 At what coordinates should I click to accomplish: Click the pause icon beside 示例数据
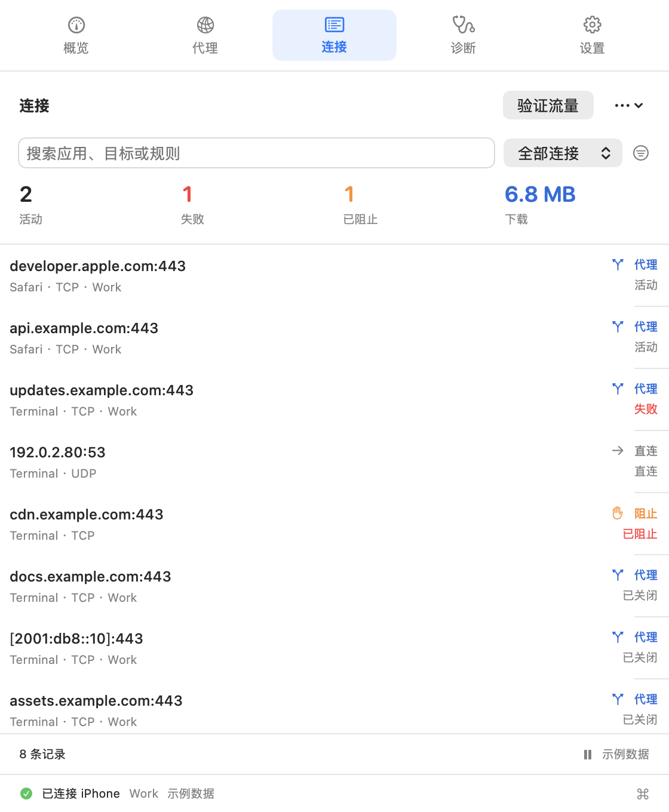(x=588, y=755)
